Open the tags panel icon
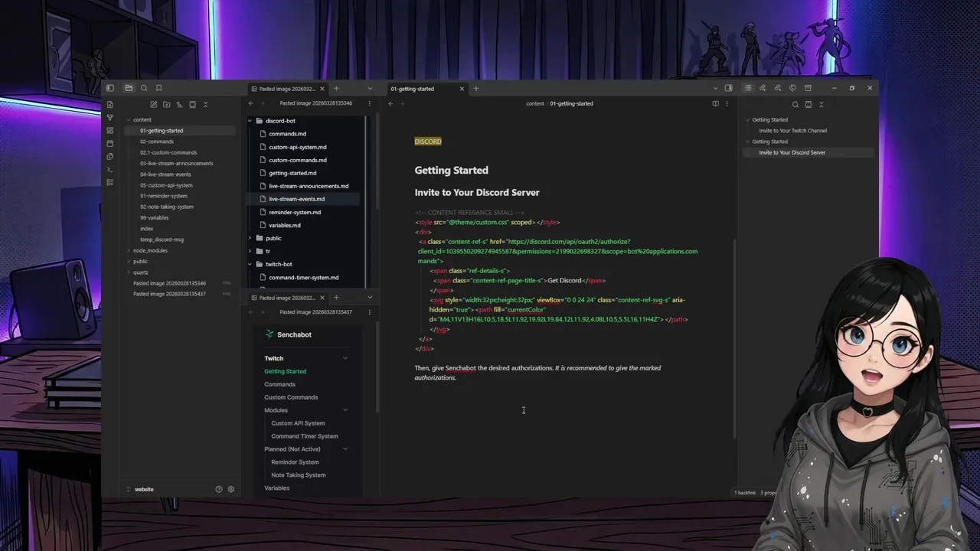The width and height of the screenshot is (980, 551). [792, 88]
